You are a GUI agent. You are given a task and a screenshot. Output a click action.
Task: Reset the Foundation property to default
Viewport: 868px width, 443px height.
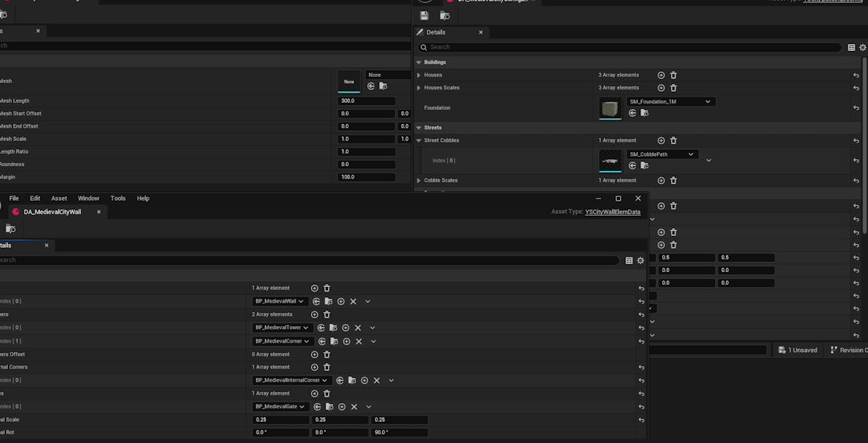coord(856,108)
